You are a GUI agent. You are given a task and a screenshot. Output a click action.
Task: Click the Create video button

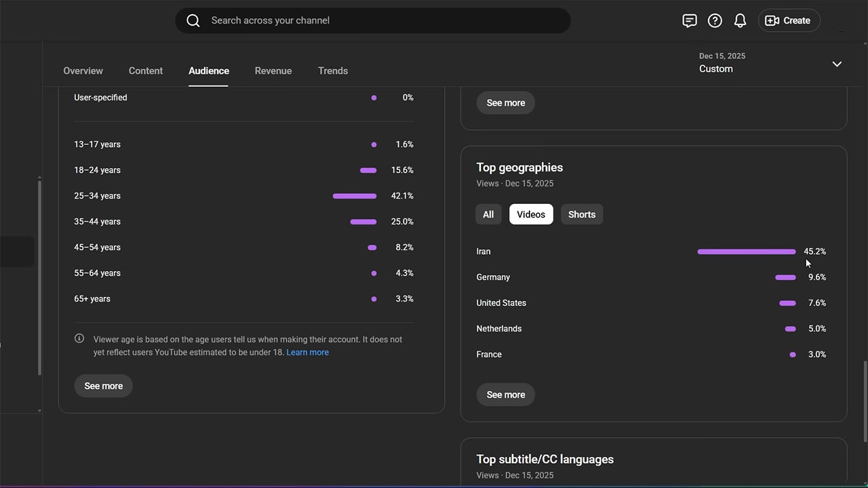788,20
